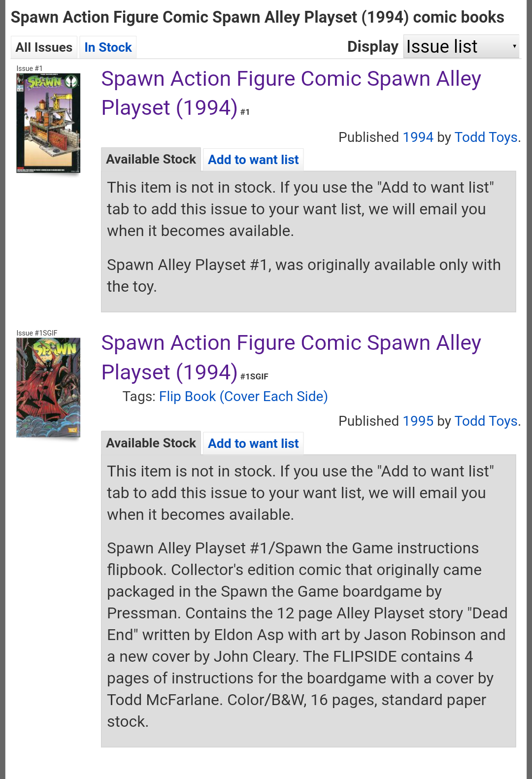Viewport: 532px width, 779px height.
Task: Switch to the In Stock tab
Action: tap(108, 47)
